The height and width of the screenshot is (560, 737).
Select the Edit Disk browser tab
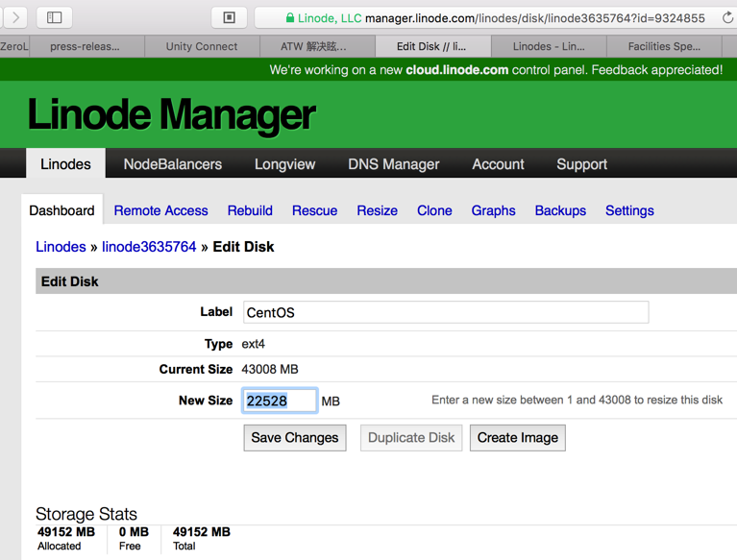pos(433,46)
